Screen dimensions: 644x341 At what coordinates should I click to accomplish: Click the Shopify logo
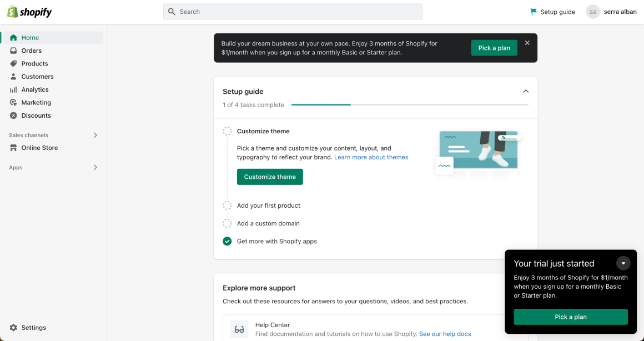coord(29,11)
